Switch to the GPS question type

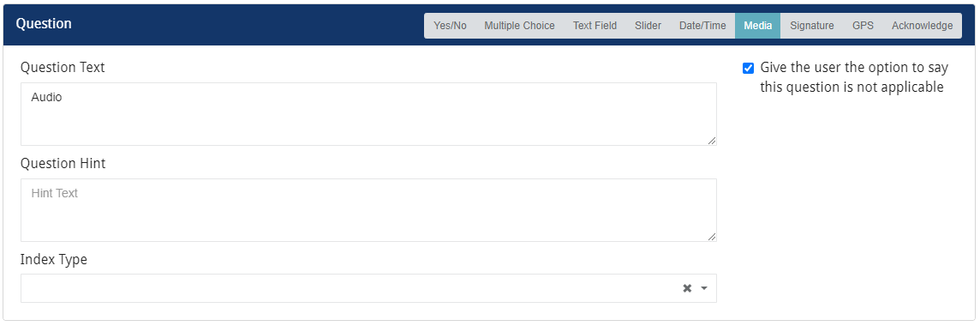pyautogui.click(x=863, y=26)
